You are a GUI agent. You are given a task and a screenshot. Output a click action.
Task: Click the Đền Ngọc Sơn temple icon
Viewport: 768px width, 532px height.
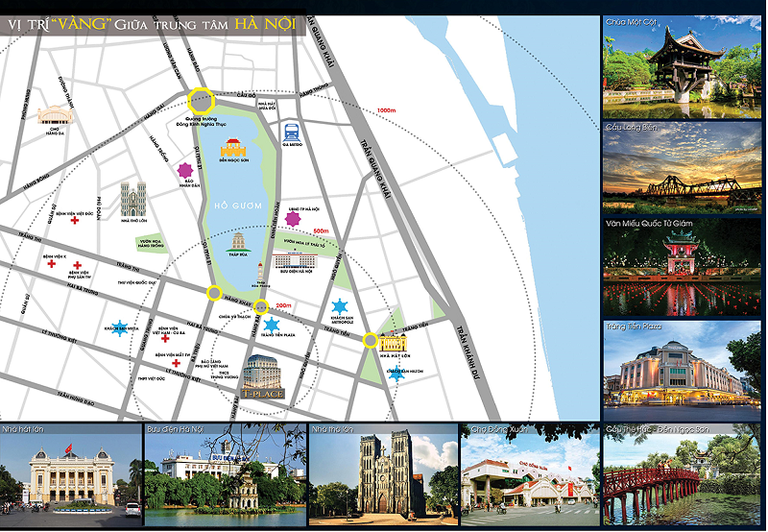point(234,148)
